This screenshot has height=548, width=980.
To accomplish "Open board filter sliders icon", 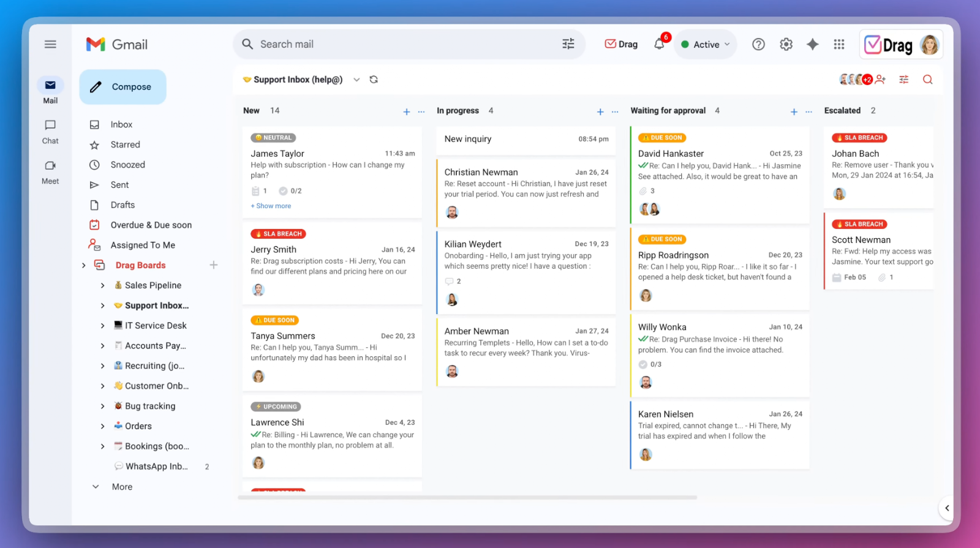I will pyautogui.click(x=904, y=80).
